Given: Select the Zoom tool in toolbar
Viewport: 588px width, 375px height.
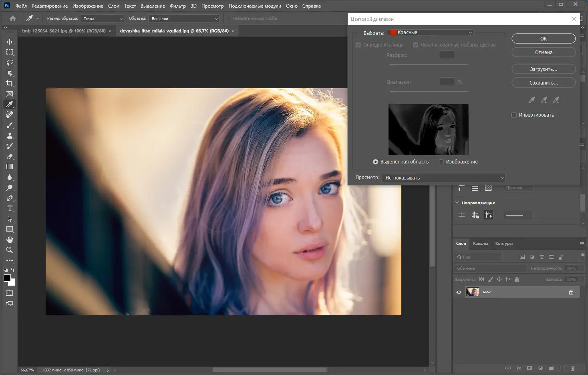Looking at the screenshot, I should (x=10, y=250).
